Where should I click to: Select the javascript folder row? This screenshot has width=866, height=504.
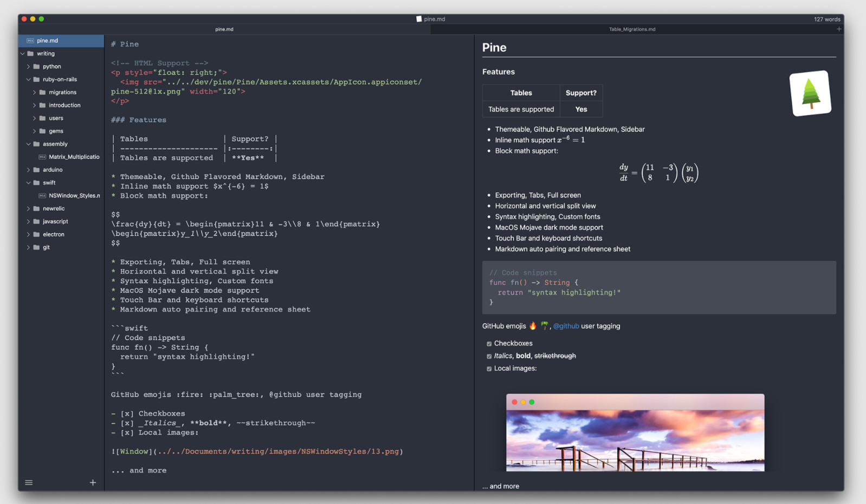(61, 221)
